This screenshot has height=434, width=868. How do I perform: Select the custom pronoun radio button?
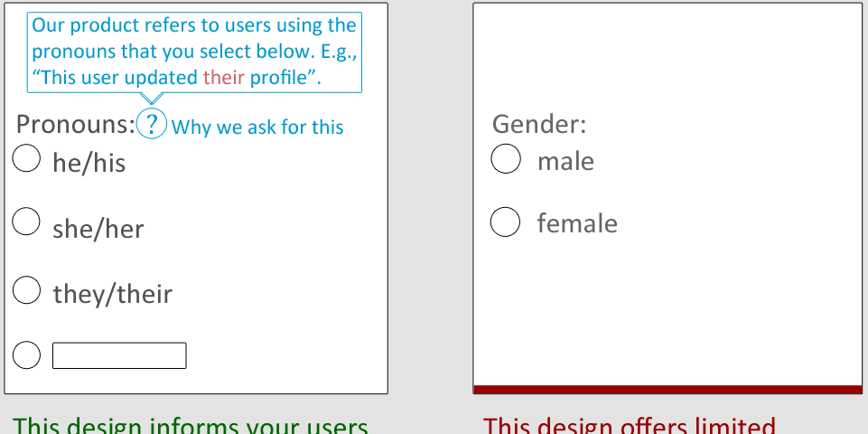pyautogui.click(x=26, y=354)
